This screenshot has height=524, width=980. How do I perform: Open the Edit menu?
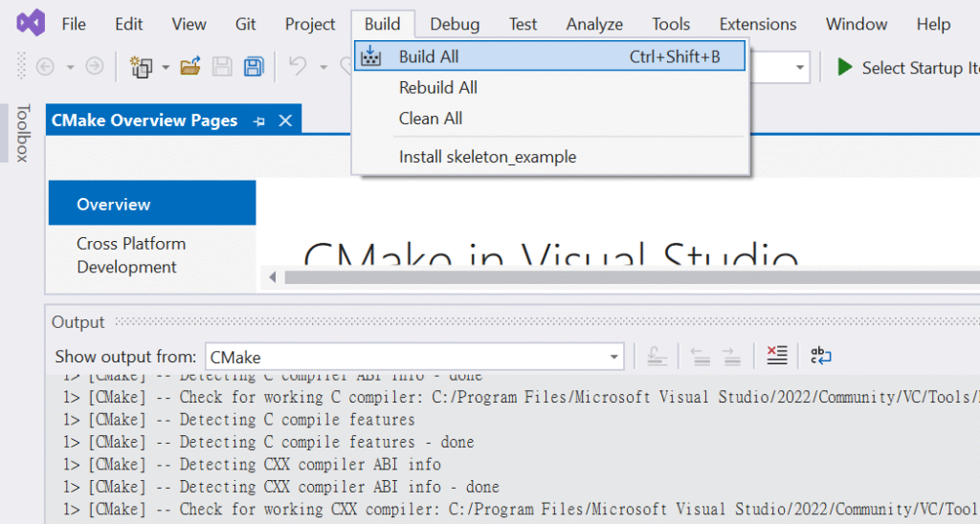(x=129, y=24)
